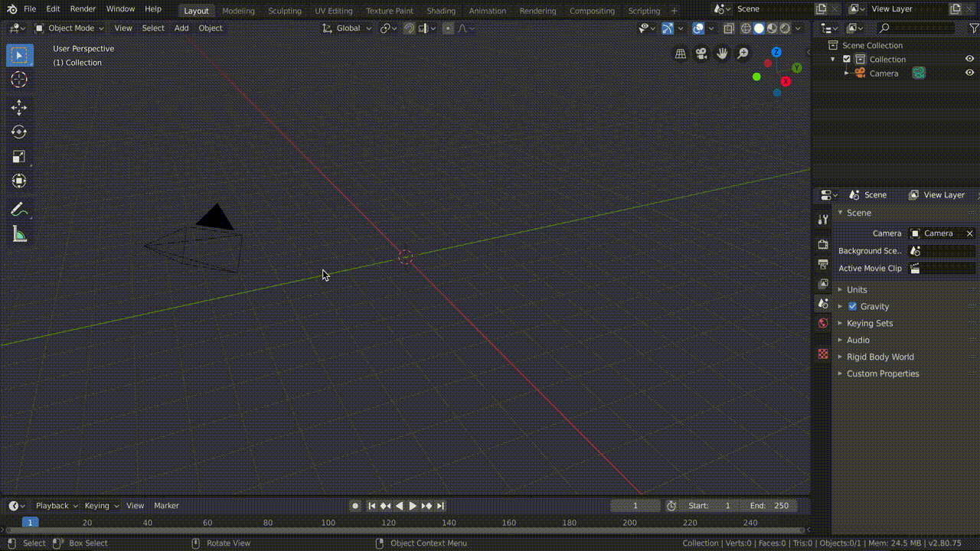Open the Render menu
Image resolution: width=980 pixels, height=551 pixels.
click(83, 9)
